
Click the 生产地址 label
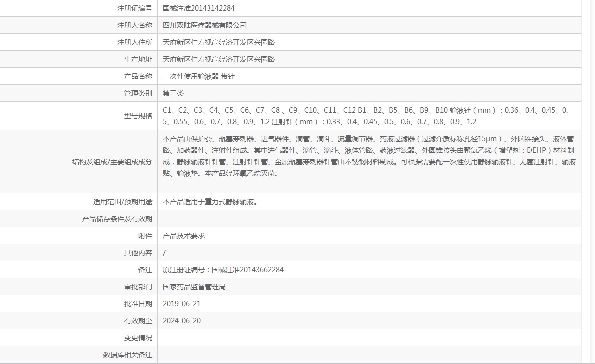(138, 59)
